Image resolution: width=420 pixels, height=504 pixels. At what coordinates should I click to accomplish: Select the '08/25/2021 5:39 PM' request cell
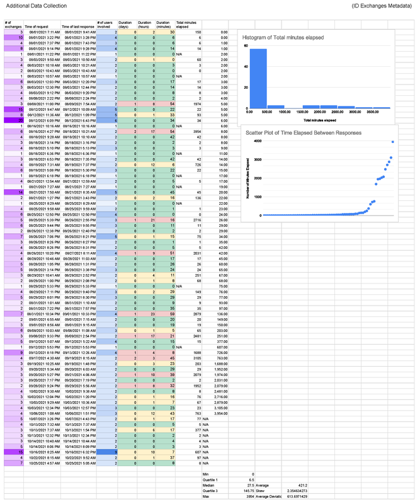click(42, 220)
